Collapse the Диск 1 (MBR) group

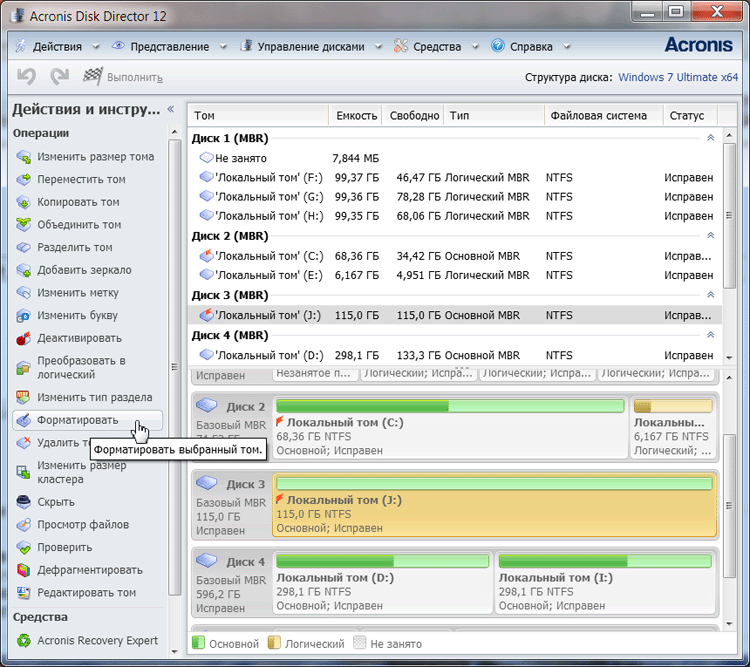pos(710,139)
